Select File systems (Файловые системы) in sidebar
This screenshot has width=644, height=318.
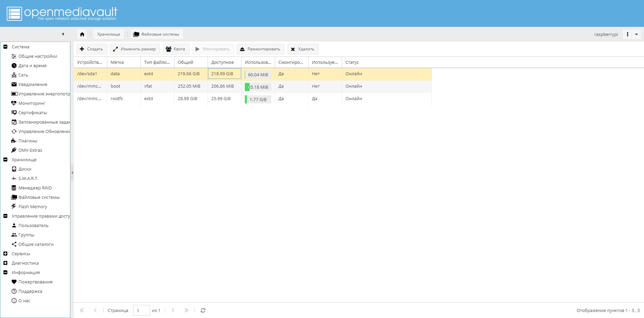coord(39,197)
